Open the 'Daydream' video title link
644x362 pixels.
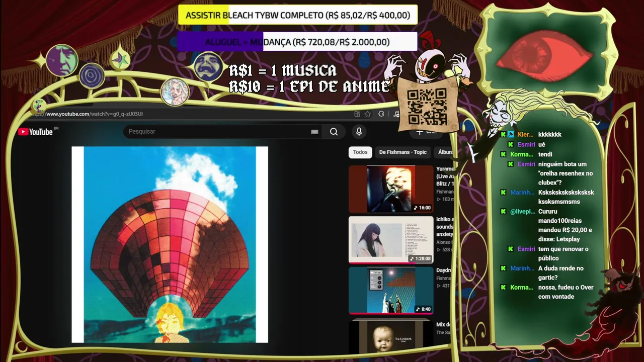point(444,270)
